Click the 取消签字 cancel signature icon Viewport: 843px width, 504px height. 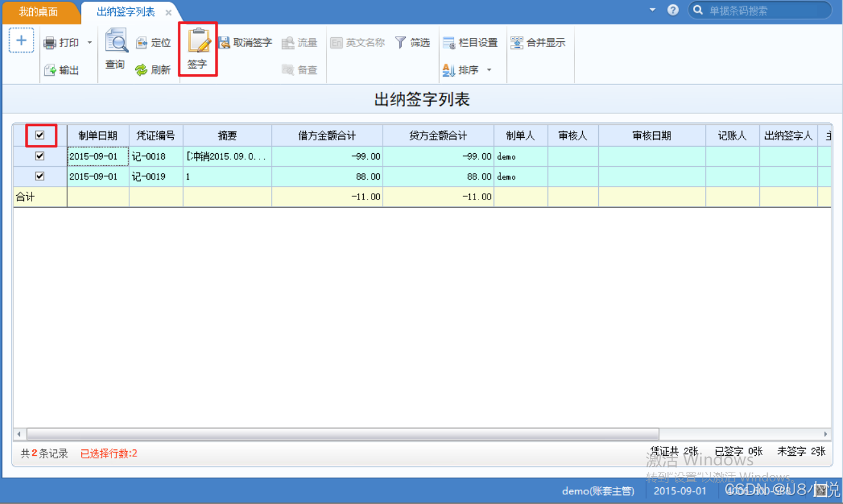click(224, 43)
